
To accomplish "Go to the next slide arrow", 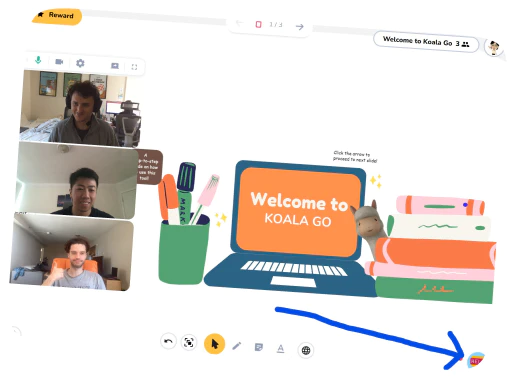I will click(x=299, y=27).
